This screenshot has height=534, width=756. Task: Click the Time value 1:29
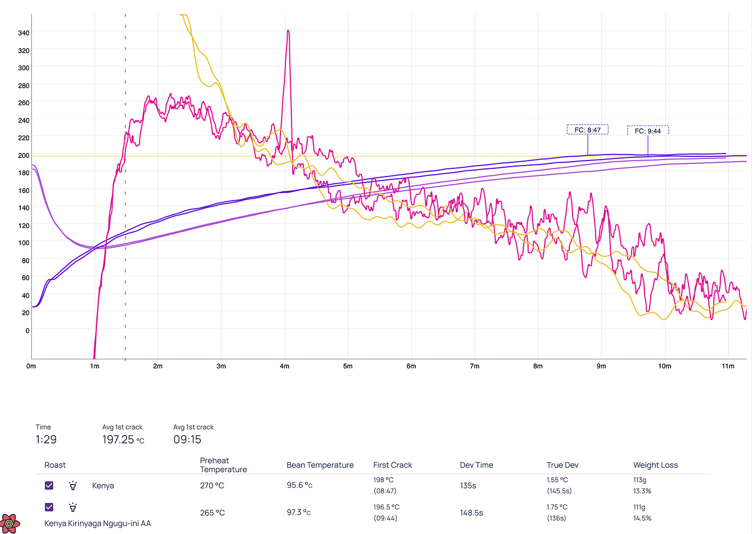pyautogui.click(x=45, y=439)
